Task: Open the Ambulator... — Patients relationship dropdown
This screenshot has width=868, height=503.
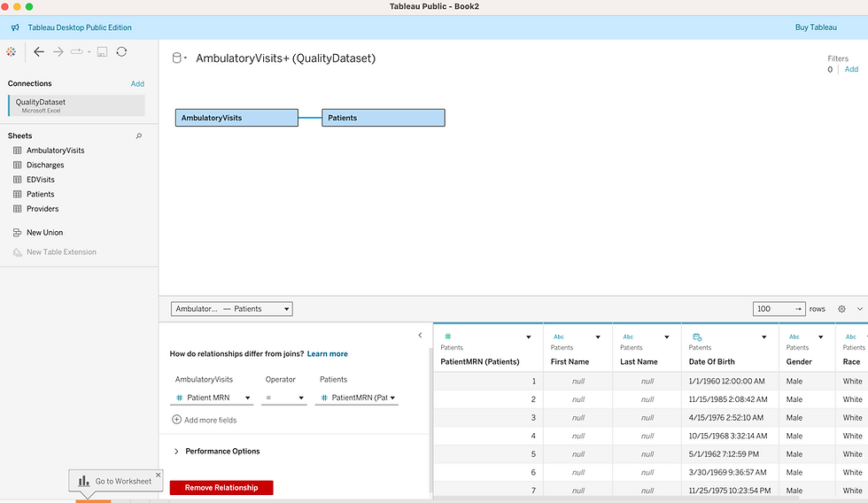Action: click(232, 309)
